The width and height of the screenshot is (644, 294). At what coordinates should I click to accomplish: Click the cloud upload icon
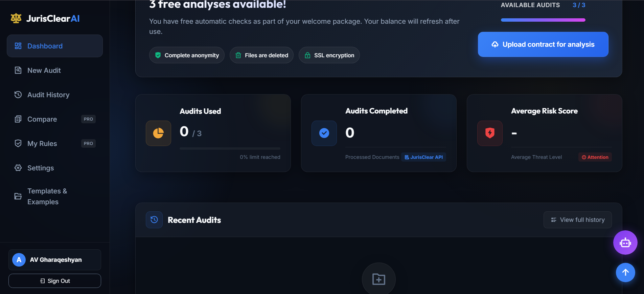495,44
